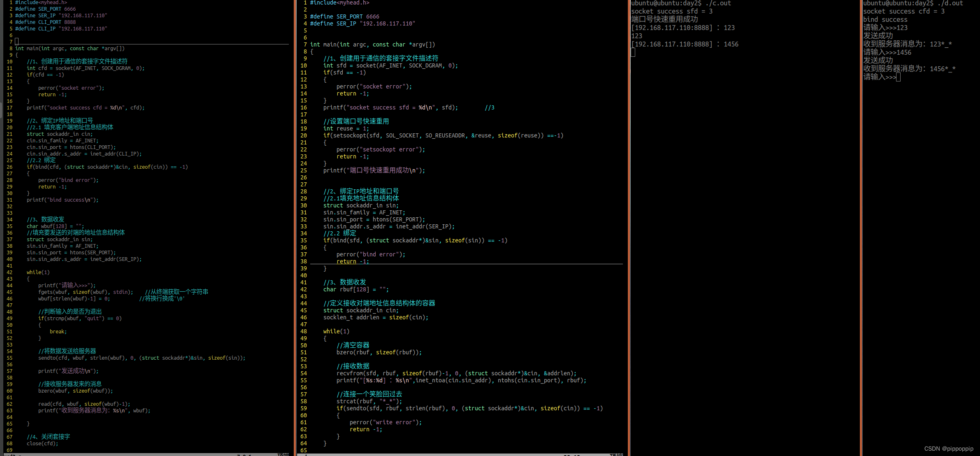Viewport: 980px width, 456px height.
Task: Click '端口号快速重用成功' in server terminal
Action: (x=664, y=19)
